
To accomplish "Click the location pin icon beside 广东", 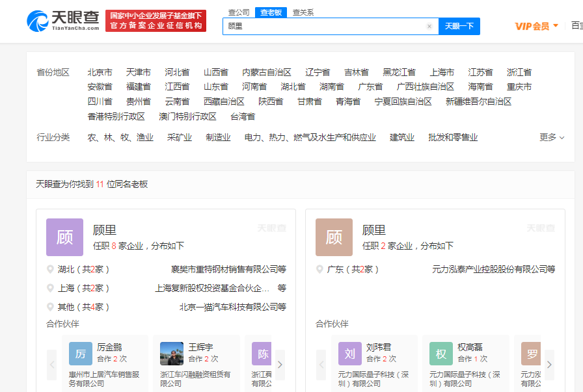I will coord(319,269).
